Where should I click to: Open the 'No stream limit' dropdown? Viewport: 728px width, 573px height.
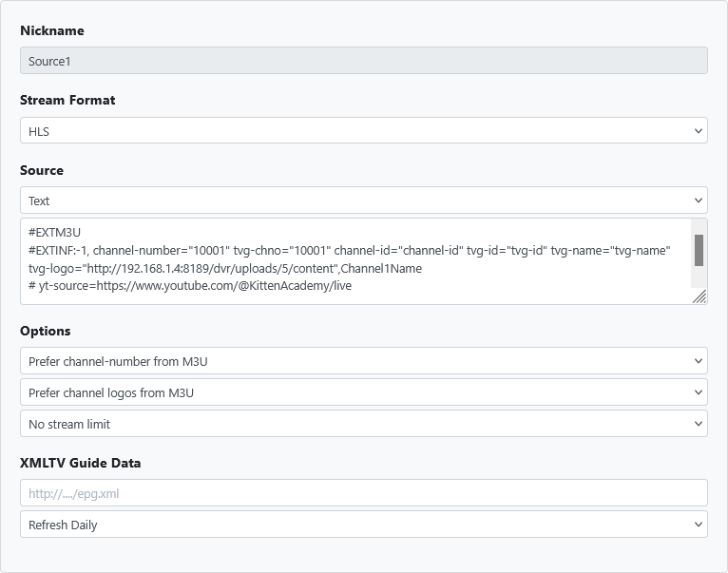click(x=363, y=424)
